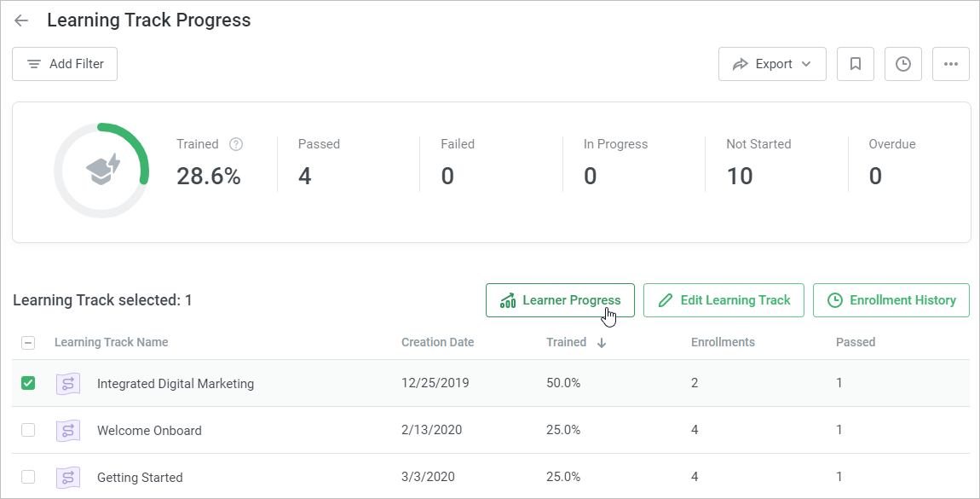Click the Edit Learning Track button
The image size is (980, 499).
click(x=723, y=300)
